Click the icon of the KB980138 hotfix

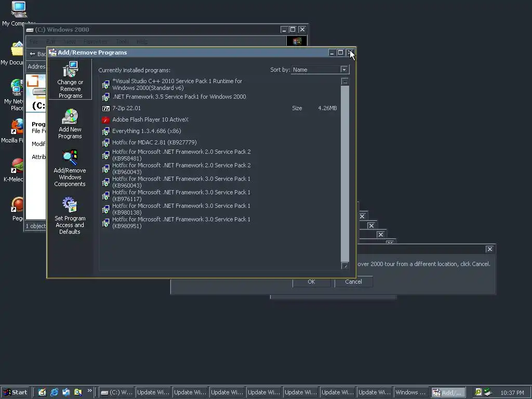click(106, 209)
